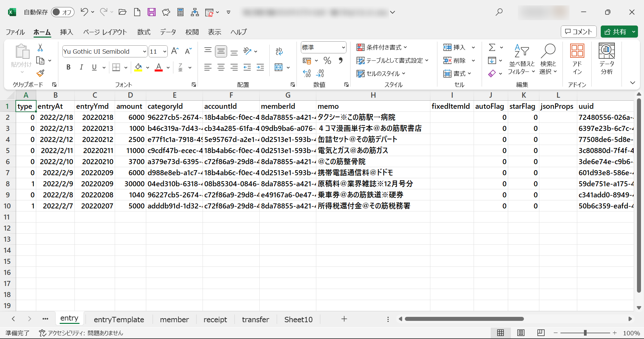Viewport: 644px width, 339px height.
Task: Click the Cut scissors icon
Action: tap(40, 48)
